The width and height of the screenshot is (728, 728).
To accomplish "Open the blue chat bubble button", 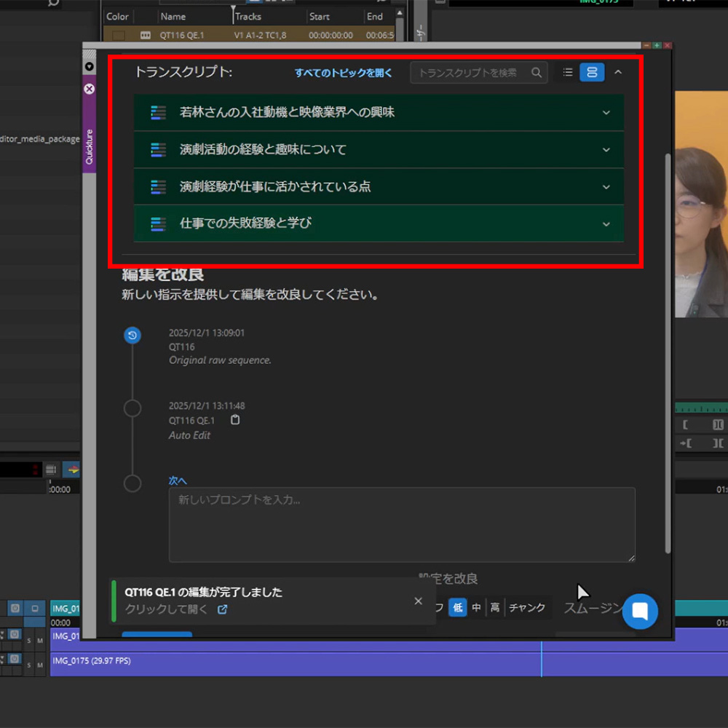I will pos(640,612).
